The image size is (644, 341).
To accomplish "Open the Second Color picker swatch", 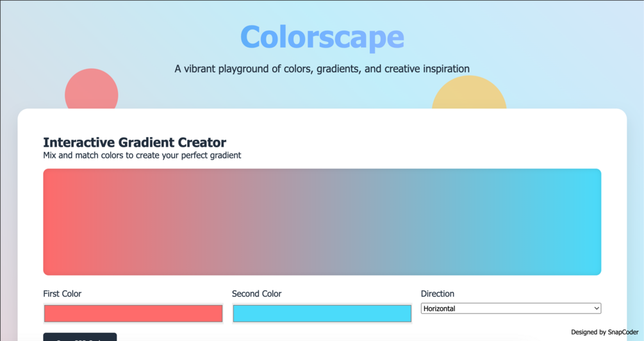I will coord(322,313).
